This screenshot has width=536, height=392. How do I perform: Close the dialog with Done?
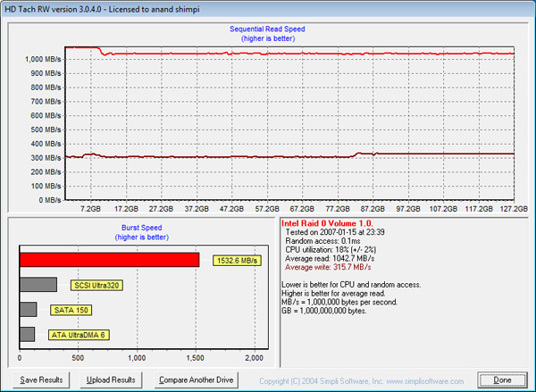(x=502, y=380)
